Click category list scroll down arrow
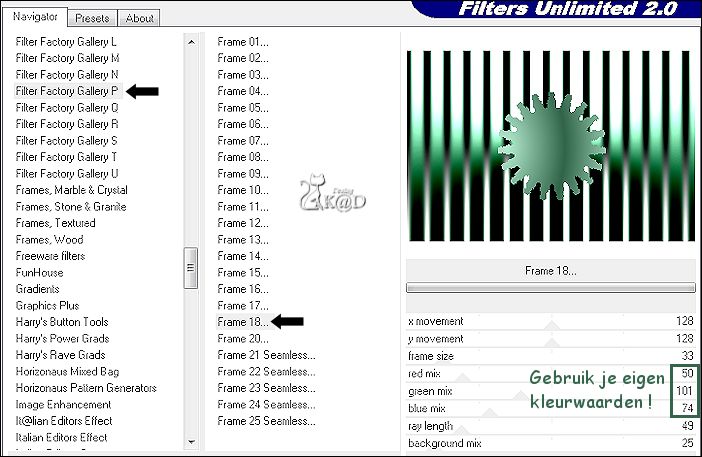This screenshot has width=702, height=457. click(x=191, y=442)
